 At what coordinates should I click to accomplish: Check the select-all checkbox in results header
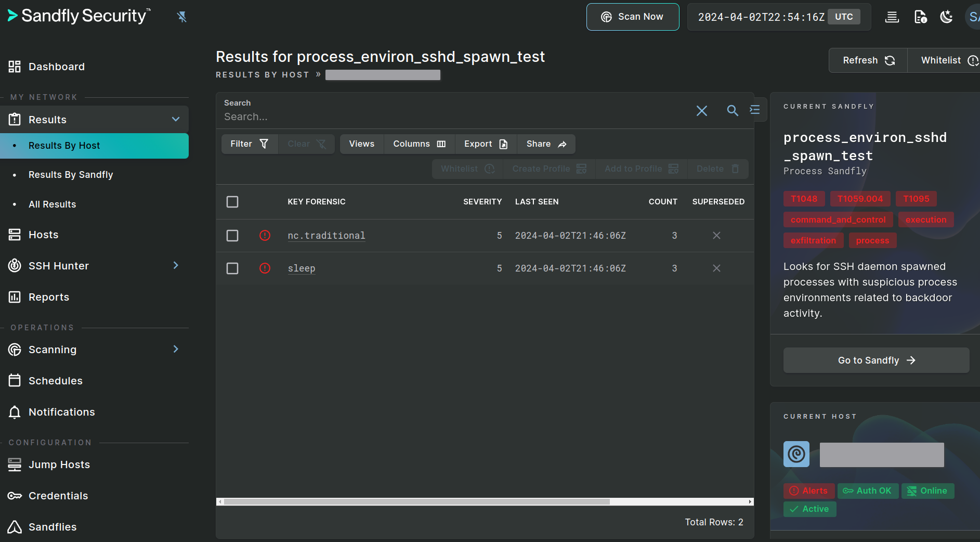pos(232,202)
